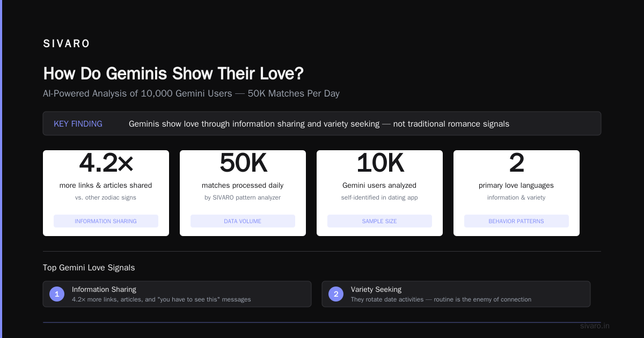The height and width of the screenshot is (338, 644).
Task: Select the 50K matches processed card
Action: click(243, 193)
